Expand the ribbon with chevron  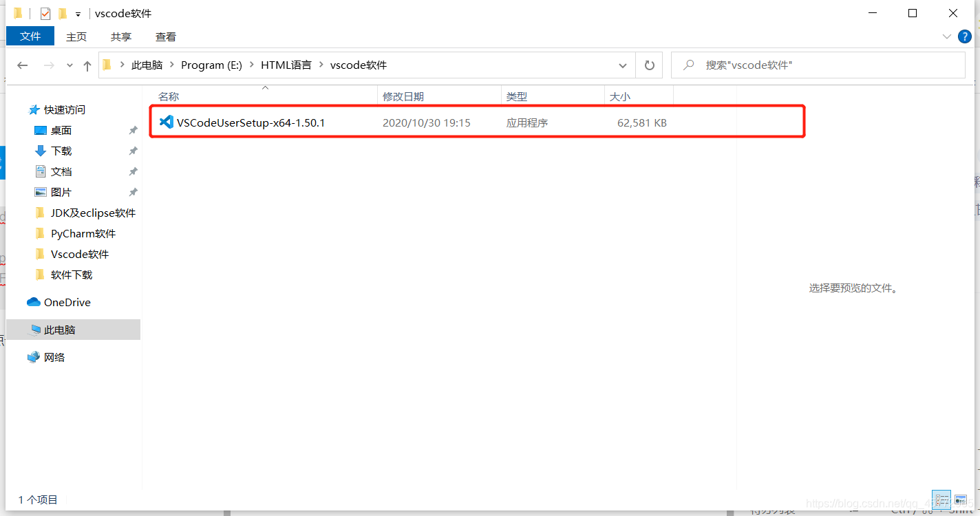click(946, 36)
